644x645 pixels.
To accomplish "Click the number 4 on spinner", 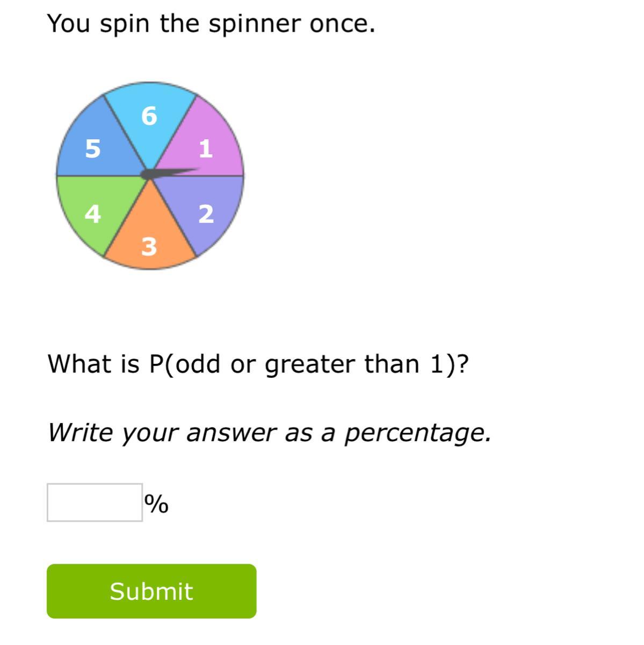I will coord(93,214).
